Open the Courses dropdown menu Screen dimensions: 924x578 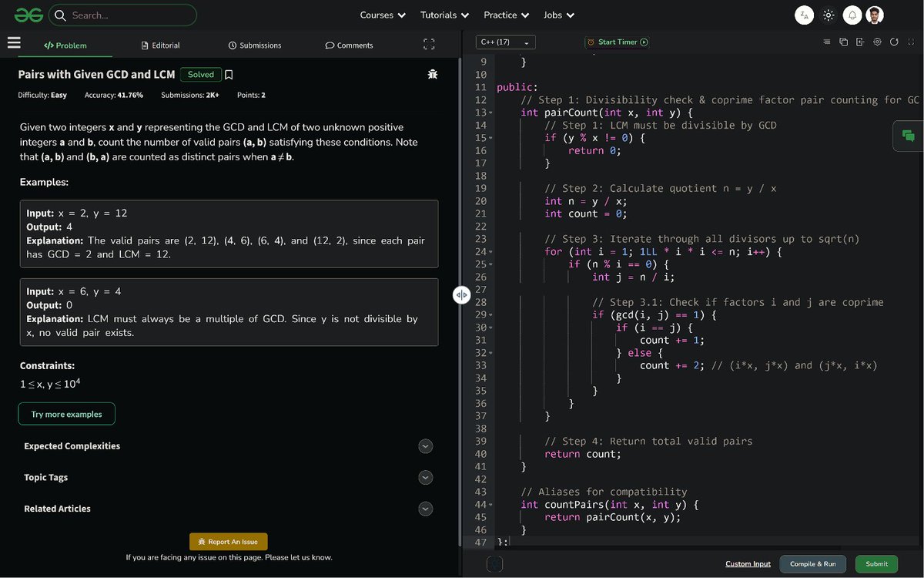tap(383, 15)
